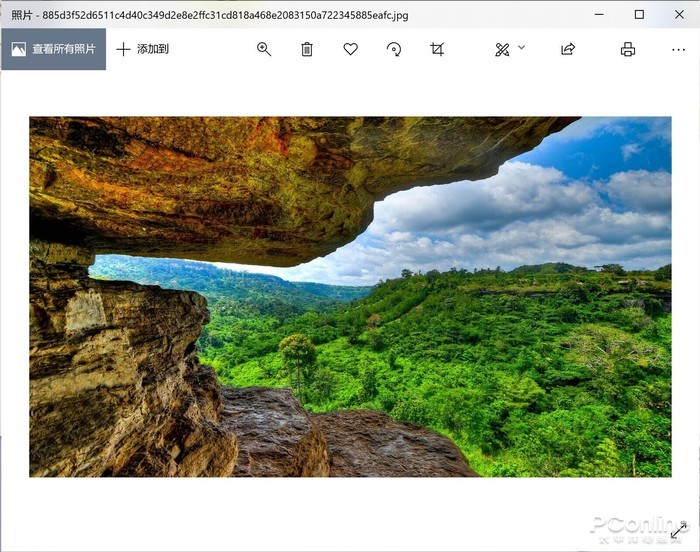Screen dimensions: 700x552
Task: Click the zoom magnifier icon
Action: tap(264, 49)
